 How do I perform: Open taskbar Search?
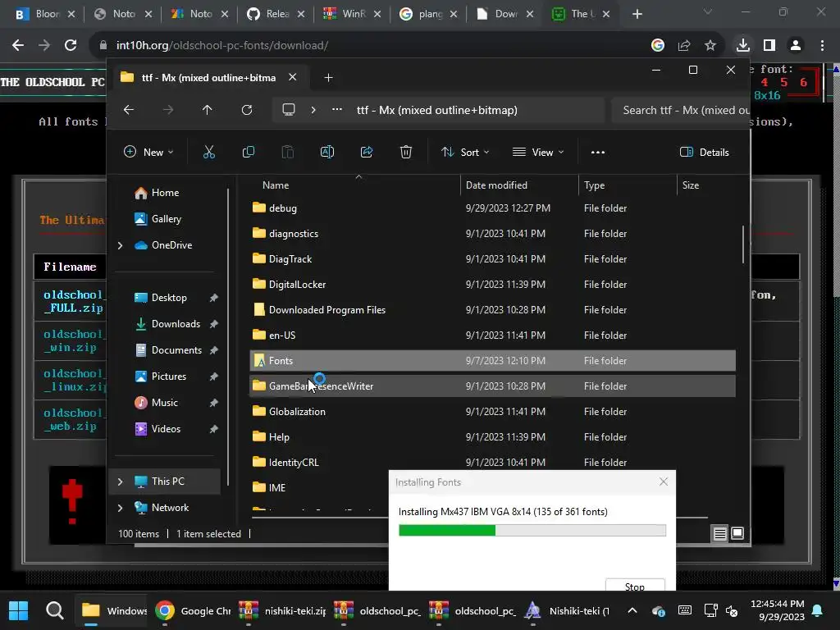point(55,610)
